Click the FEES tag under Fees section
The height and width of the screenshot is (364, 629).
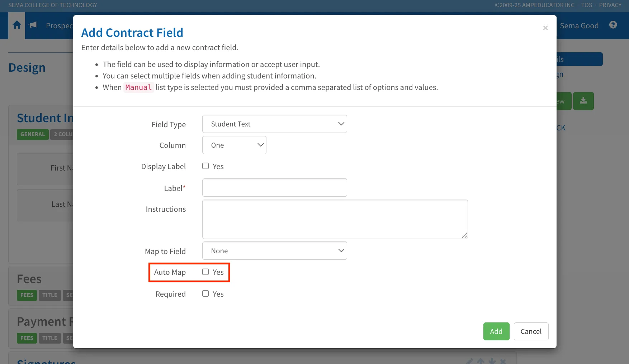point(27,295)
